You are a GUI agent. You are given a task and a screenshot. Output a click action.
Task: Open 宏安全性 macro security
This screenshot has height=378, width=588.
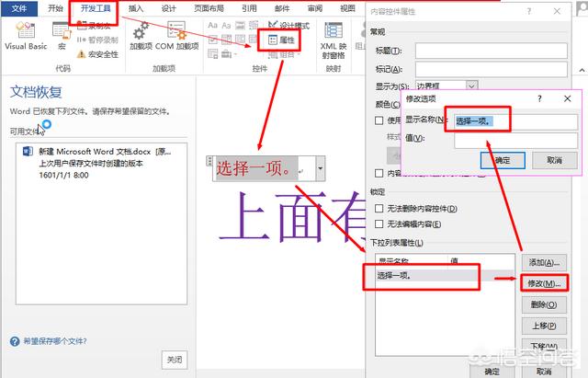point(97,54)
